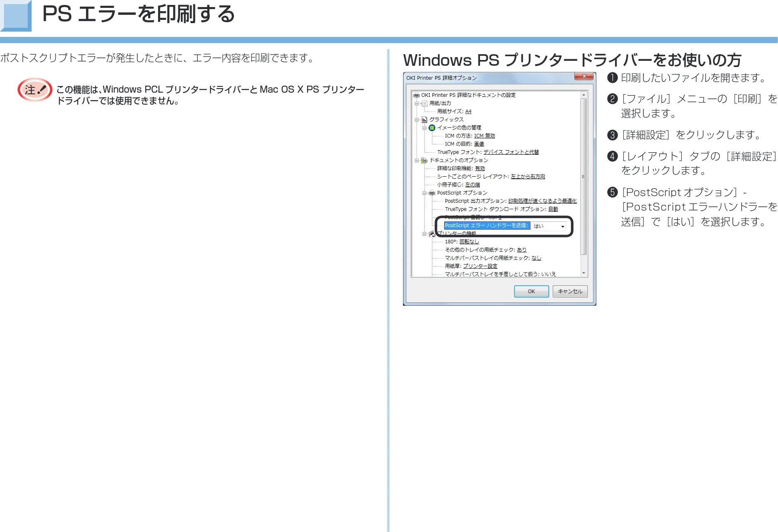Click the 注 caution icon in the note
778x532 pixels.
click(x=35, y=90)
